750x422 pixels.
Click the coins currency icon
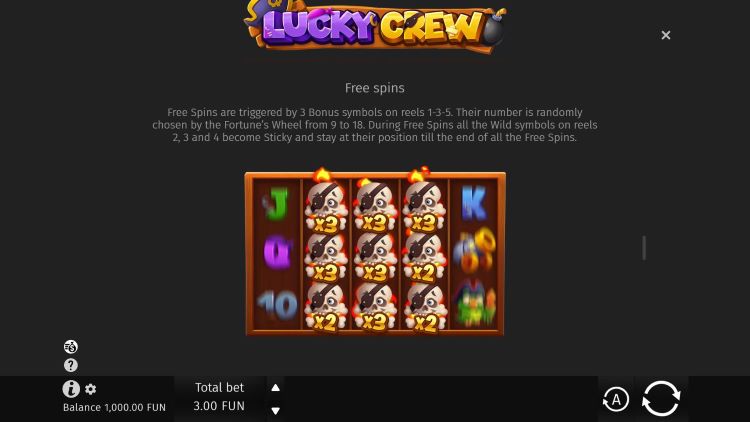71,346
